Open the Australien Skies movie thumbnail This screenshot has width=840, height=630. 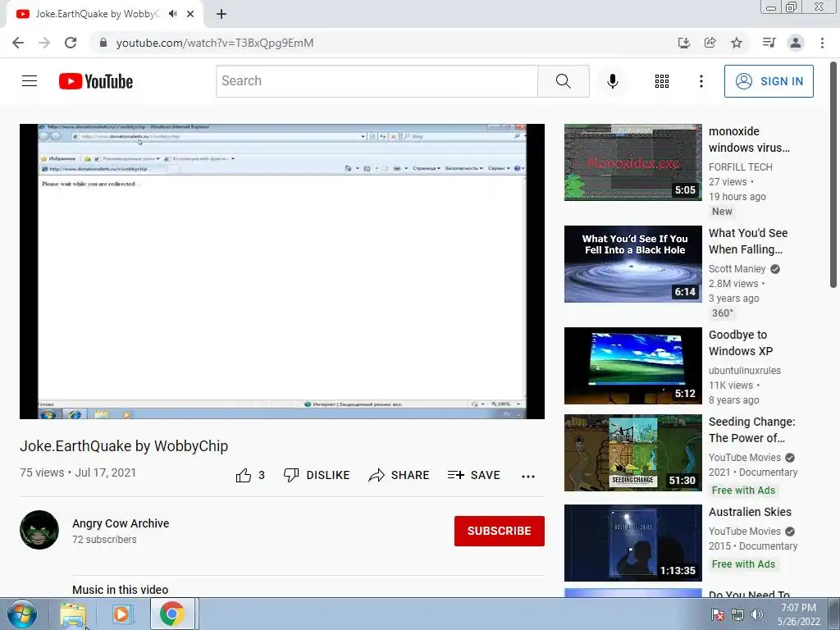[x=632, y=543]
